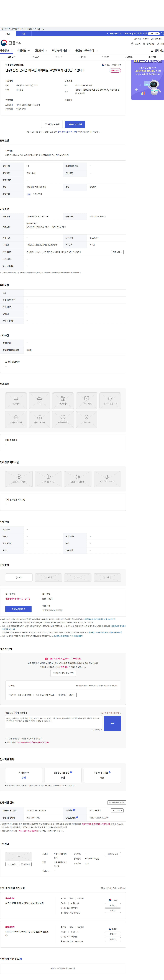The image size is (164, 980).
Task: Report via 거짓구인광고 신고 button
Action: [117, 802]
